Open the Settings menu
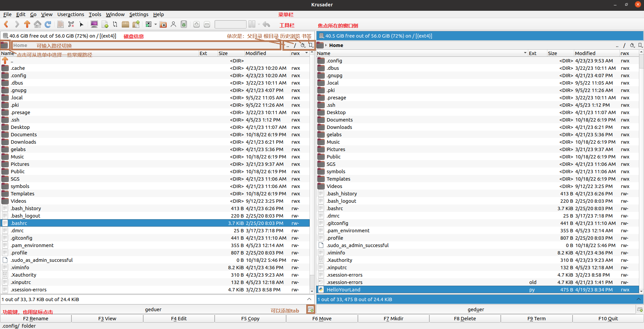Screen dimensions: 644x329 pos(139,14)
